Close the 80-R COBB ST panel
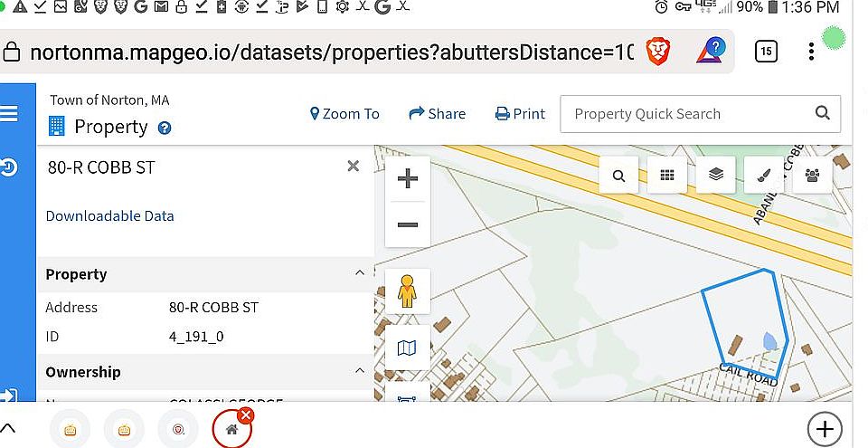The image size is (868, 448). click(354, 166)
